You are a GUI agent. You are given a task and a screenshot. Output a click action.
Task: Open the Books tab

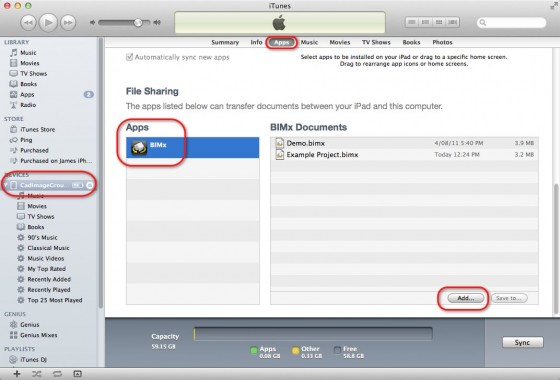click(x=411, y=42)
